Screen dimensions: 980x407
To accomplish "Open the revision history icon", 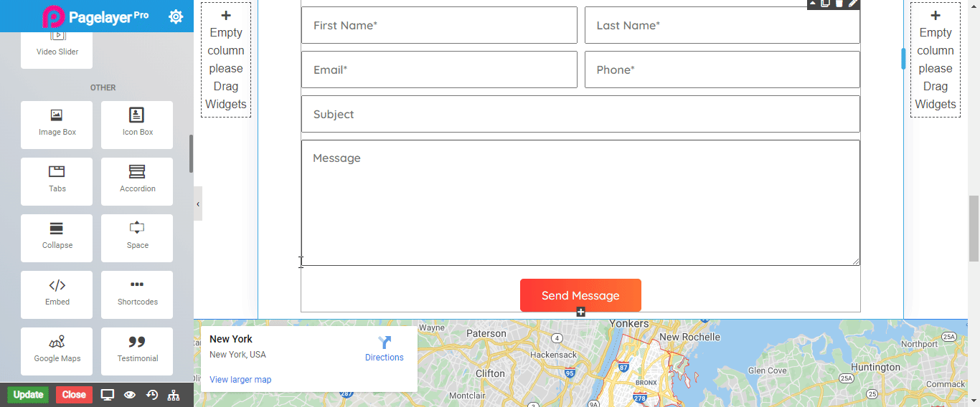I will (152, 395).
